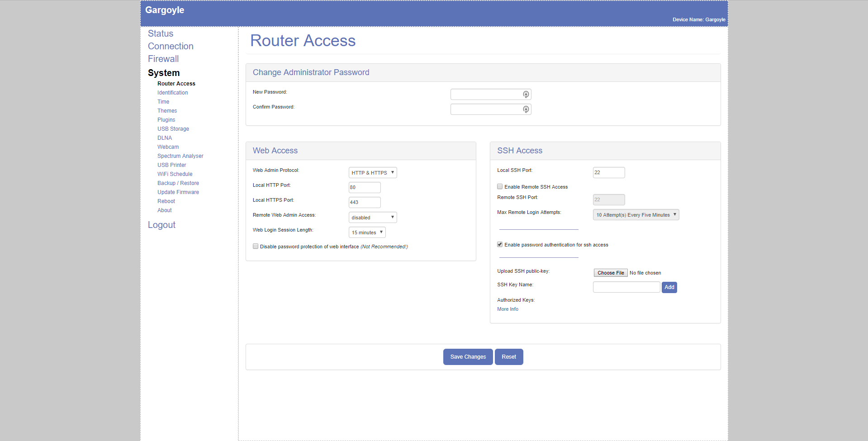The height and width of the screenshot is (441, 868).
Task: Navigate to Update Firmware page
Action: click(178, 192)
